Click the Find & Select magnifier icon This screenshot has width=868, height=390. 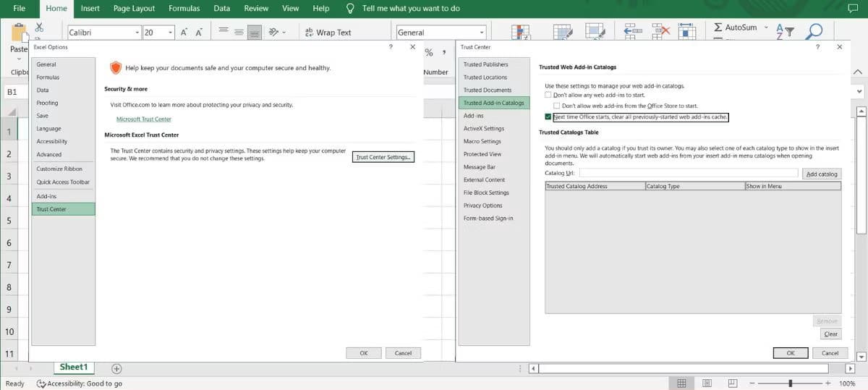point(814,31)
